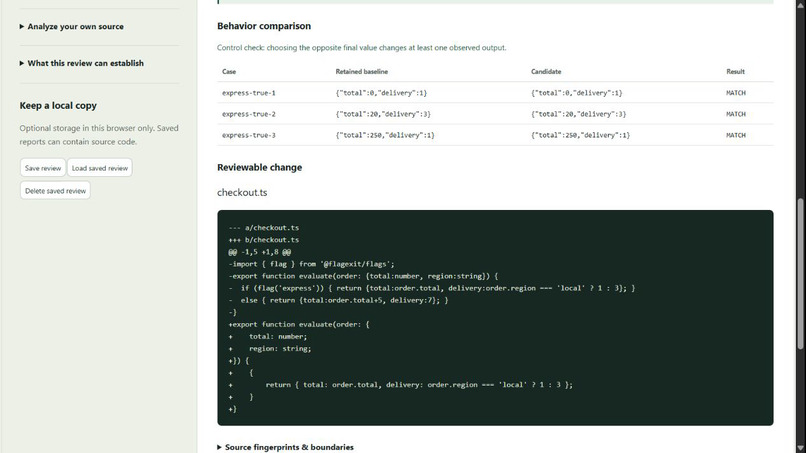
Task: Click candidate output of express-true-2 row
Action: pyautogui.click(x=579, y=114)
